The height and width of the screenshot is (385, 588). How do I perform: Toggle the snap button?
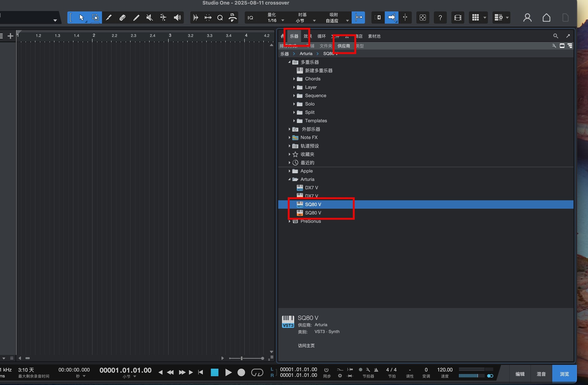coord(358,17)
